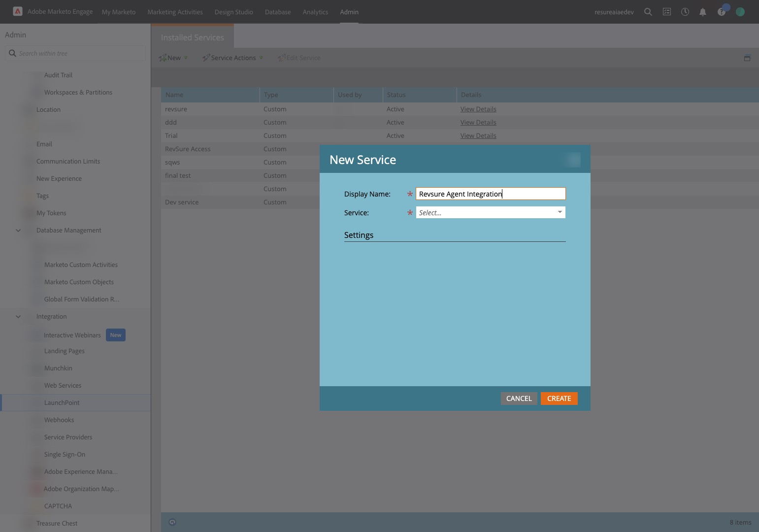Click the Display Name input field
The width and height of the screenshot is (759, 532).
coord(491,194)
